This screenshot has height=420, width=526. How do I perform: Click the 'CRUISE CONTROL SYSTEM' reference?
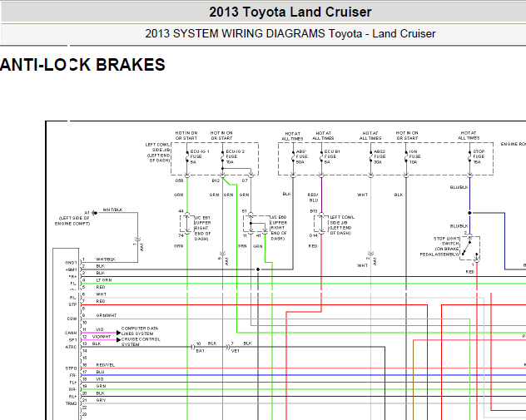pyautogui.click(x=141, y=342)
